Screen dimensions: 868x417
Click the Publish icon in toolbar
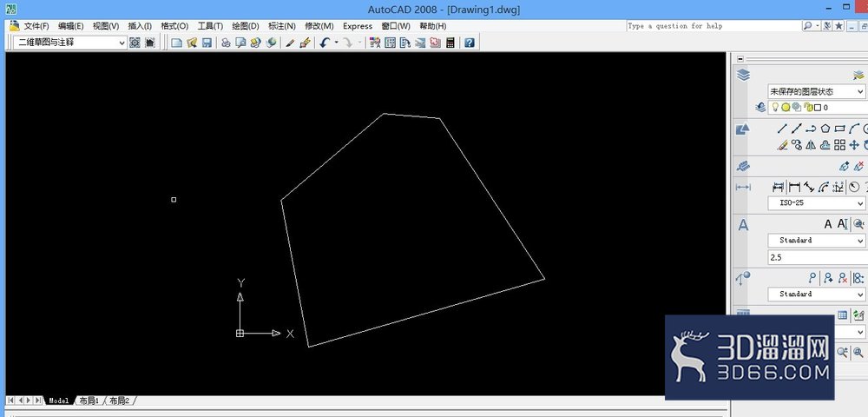(x=255, y=43)
